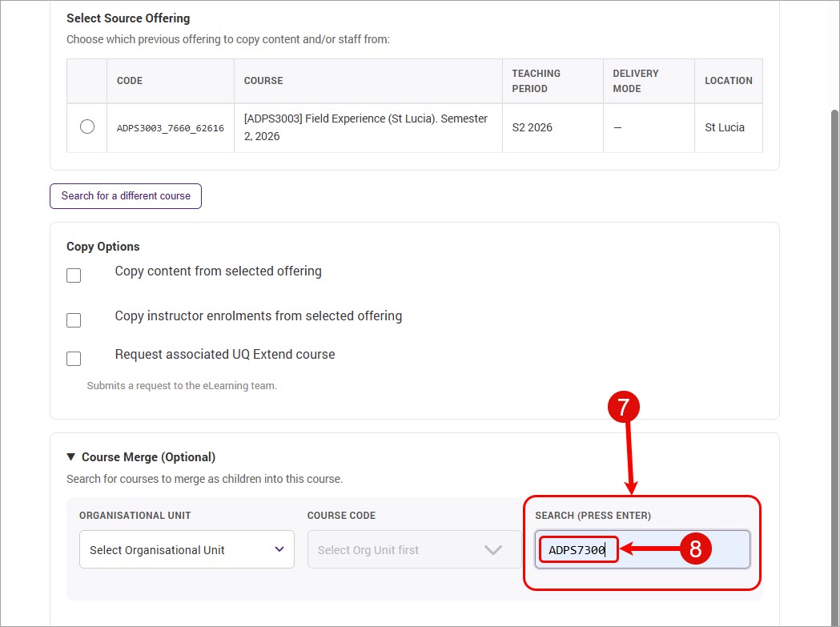Click the Field Experience (St Lucia) course cell
Viewport: 840px width, 627px height.
coord(368,128)
